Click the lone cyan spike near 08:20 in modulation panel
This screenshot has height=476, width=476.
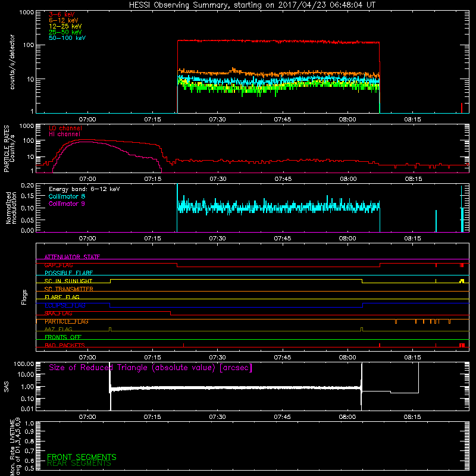click(x=436, y=221)
